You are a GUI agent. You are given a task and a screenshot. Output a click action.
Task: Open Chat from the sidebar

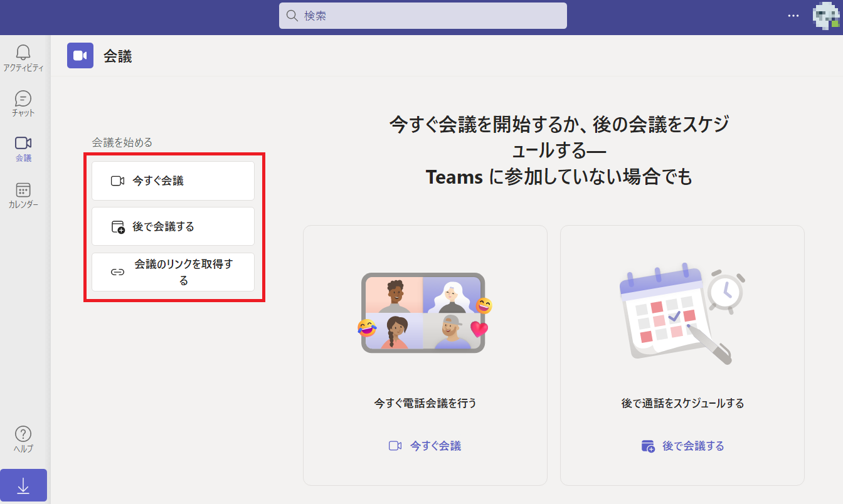[x=23, y=99]
